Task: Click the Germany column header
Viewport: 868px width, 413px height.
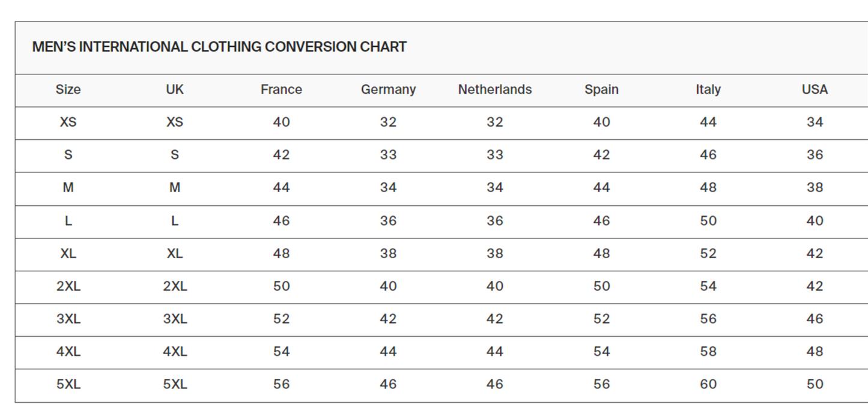Action: [x=388, y=89]
